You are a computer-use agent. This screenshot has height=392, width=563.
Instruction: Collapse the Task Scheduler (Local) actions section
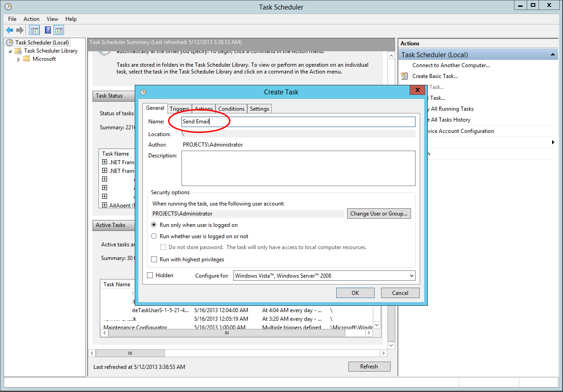point(553,54)
